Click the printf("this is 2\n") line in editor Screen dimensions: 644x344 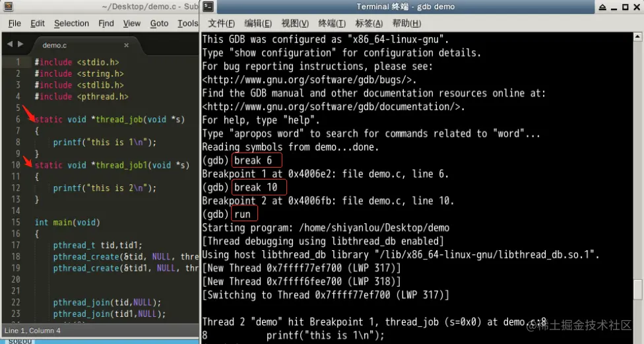105,188
